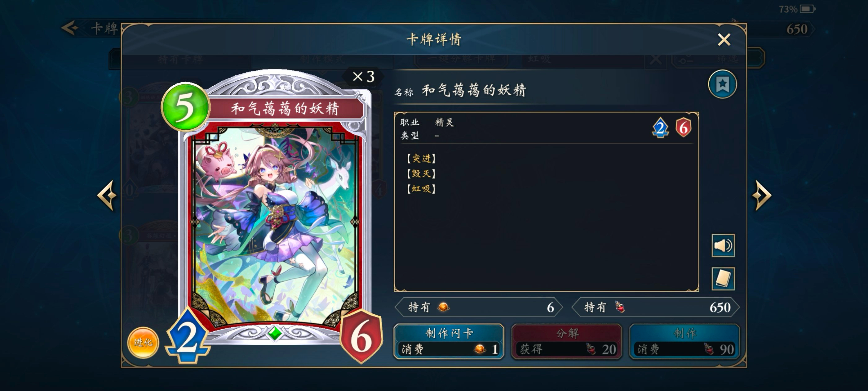Image resolution: width=868 pixels, height=391 pixels.
Task: Open the card flavor text page icon
Action: pos(723,279)
